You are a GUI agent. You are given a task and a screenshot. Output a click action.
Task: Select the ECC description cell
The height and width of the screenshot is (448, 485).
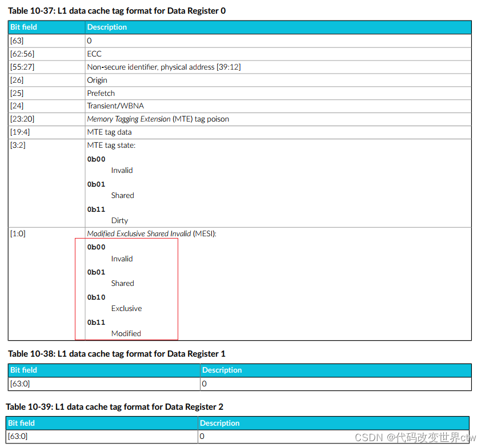click(278, 54)
